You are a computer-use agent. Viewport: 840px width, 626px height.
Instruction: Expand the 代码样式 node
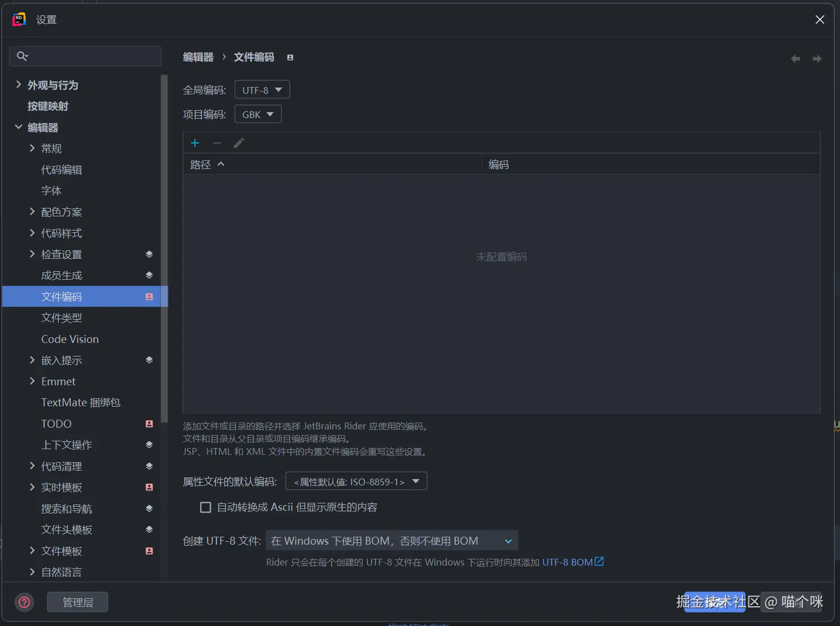pos(32,233)
